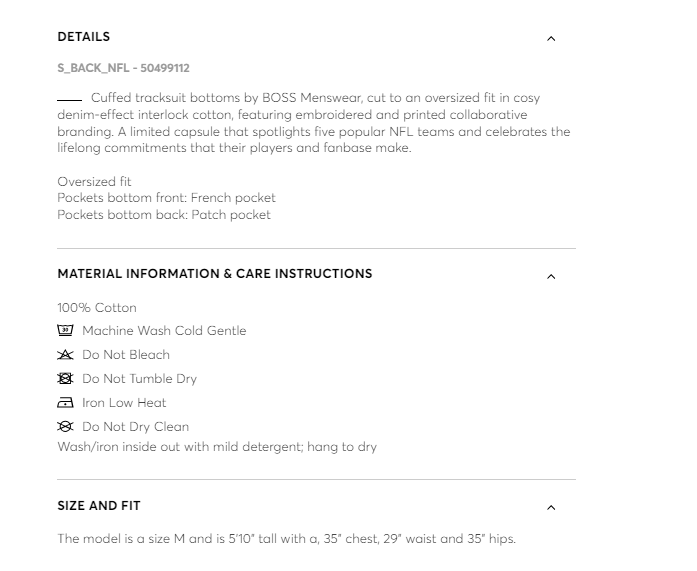Click the iron low heat icon

[65, 403]
